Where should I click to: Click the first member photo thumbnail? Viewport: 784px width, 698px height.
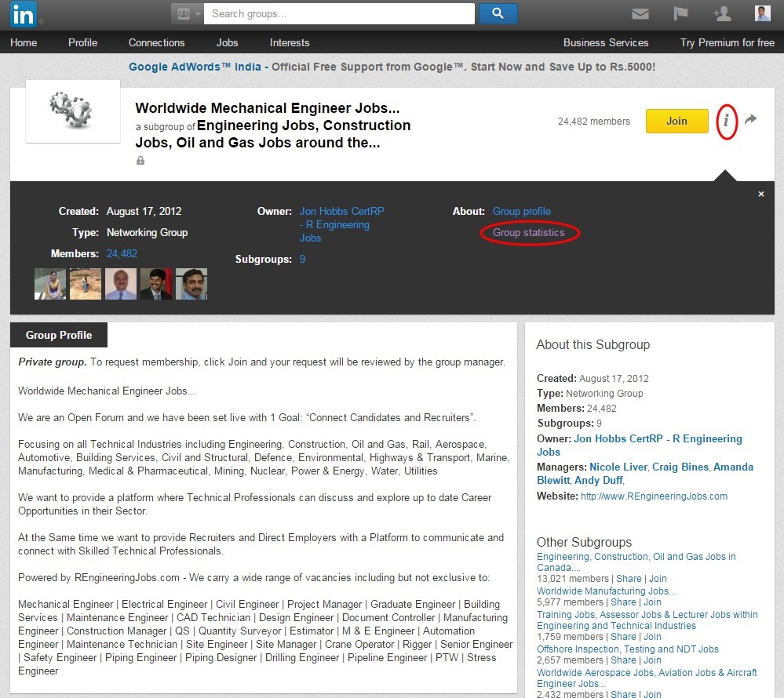coord(50,284)
